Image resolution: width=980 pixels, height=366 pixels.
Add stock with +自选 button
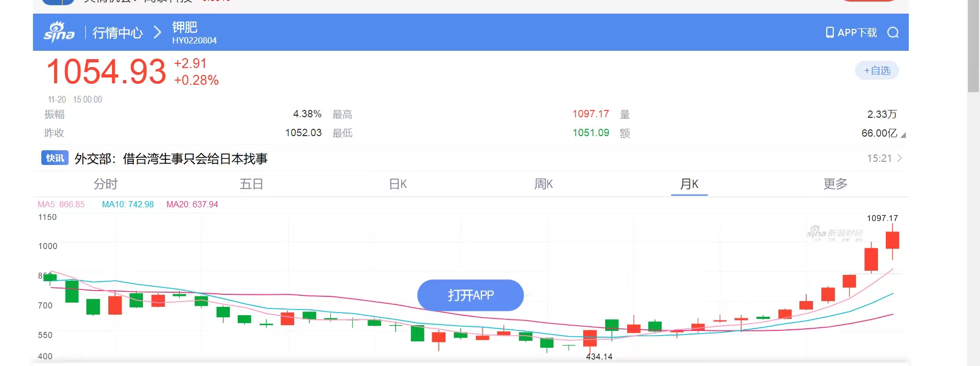[877, 70]
